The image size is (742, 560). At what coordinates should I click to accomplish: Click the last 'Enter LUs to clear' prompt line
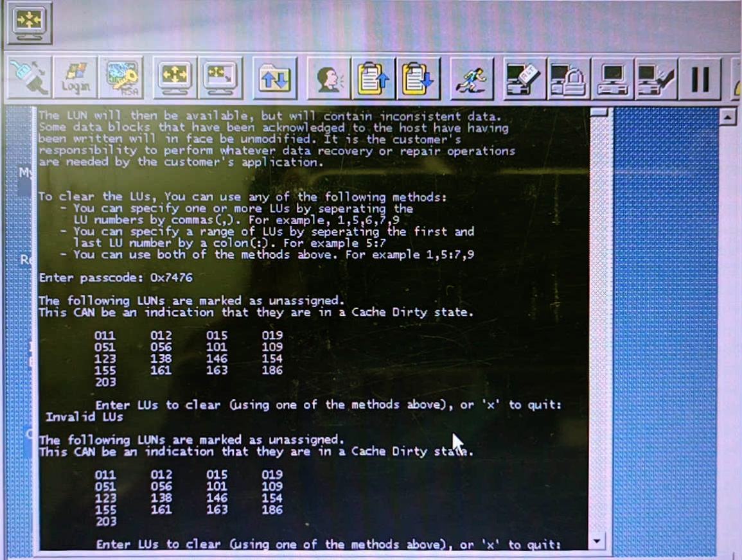click(x=328, y=545)
